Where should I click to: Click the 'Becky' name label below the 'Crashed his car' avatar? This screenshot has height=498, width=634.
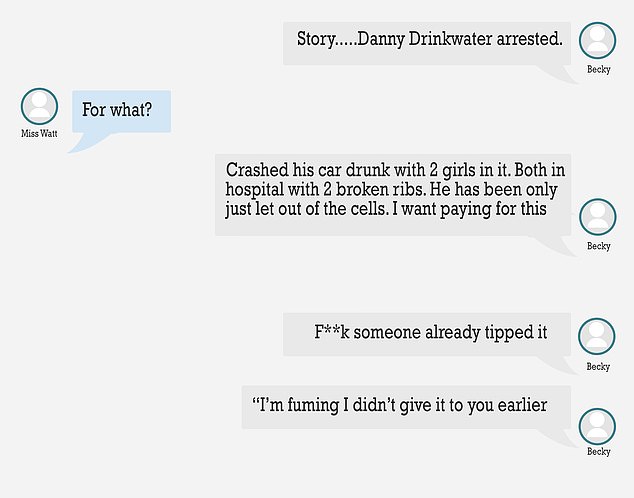598,246
